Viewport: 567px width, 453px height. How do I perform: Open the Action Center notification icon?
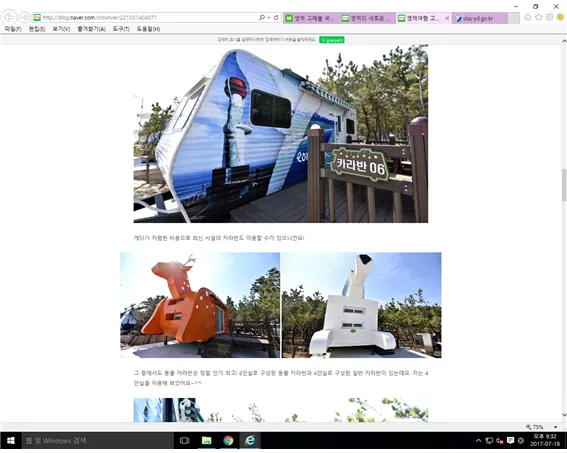pos(511,441)
